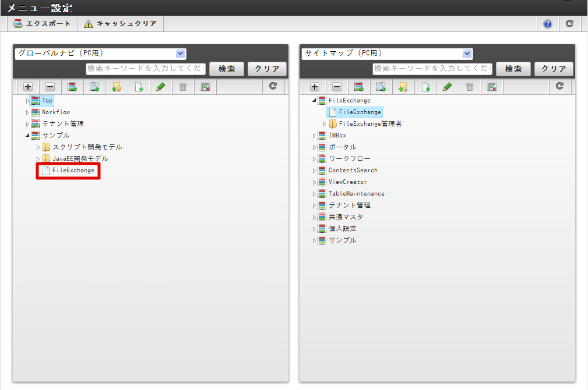Click the collapse-all minus icon on the right
588x390 pixels.
coord(336,86)
